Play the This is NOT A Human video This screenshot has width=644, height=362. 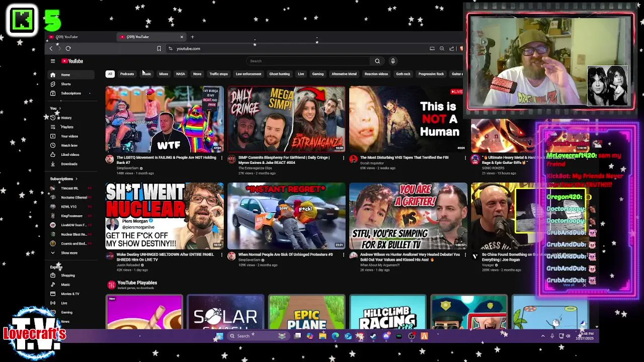pyautogui.click(x=408, y=119)
